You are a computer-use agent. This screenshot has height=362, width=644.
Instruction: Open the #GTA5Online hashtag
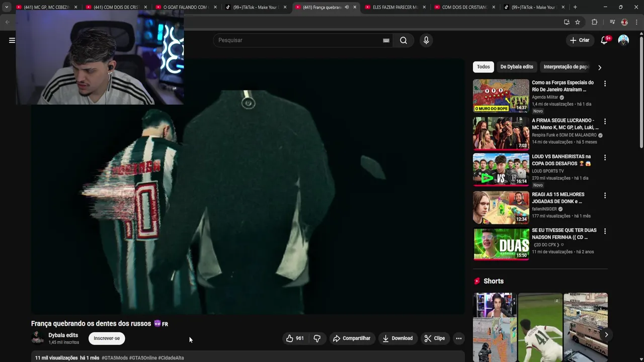[143, 358]
